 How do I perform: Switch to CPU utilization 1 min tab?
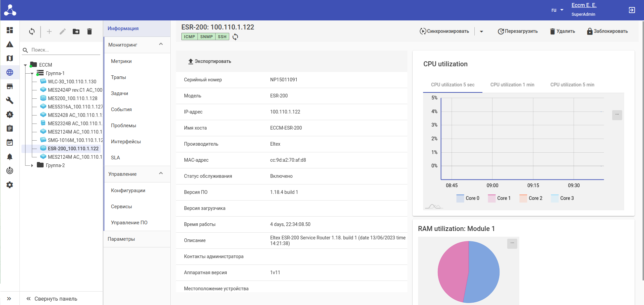pyautogui.click(x=512, y=85)
